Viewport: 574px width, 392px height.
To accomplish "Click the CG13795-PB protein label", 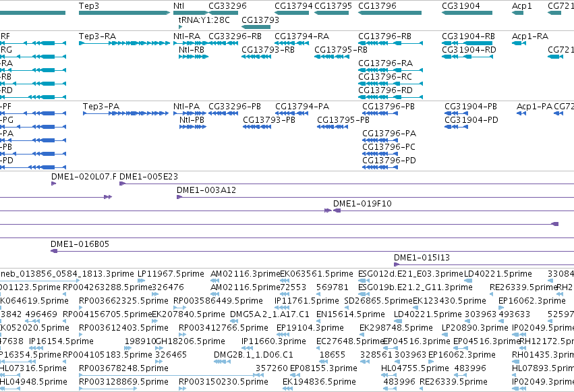I will click(x=343, y=120).
